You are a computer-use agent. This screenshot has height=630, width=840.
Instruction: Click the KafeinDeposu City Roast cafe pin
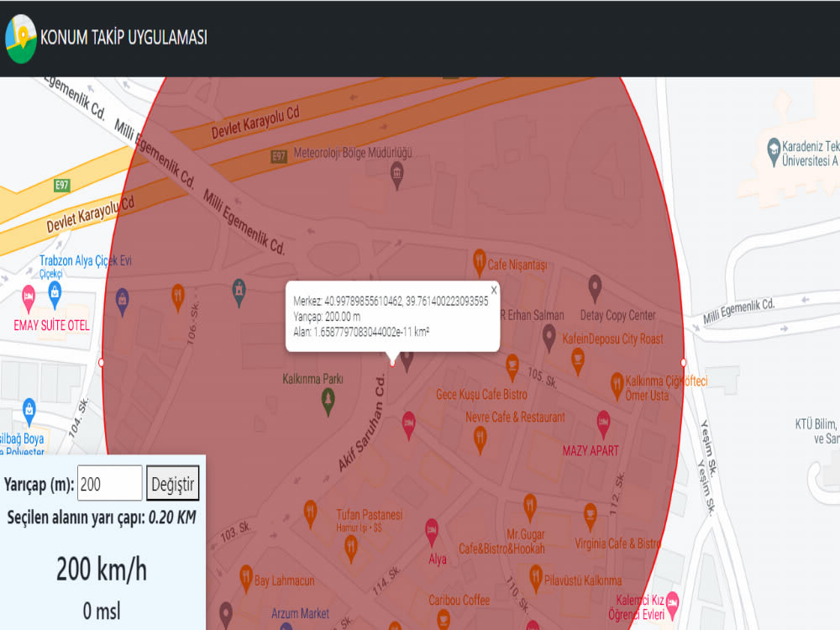(x=578, y=361)
